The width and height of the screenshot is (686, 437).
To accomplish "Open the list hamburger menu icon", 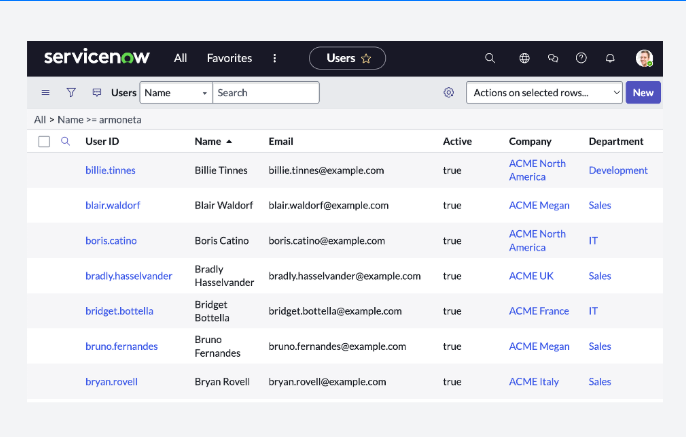I will pos(46,93).
